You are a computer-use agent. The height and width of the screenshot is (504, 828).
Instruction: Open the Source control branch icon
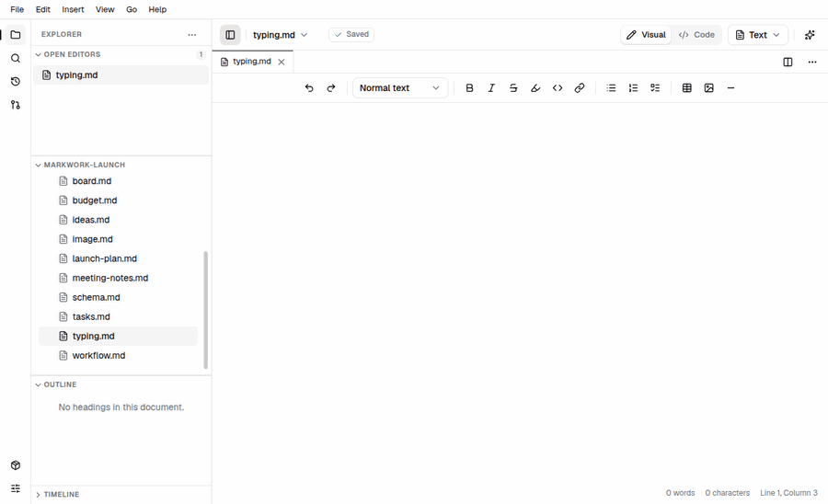16,105
